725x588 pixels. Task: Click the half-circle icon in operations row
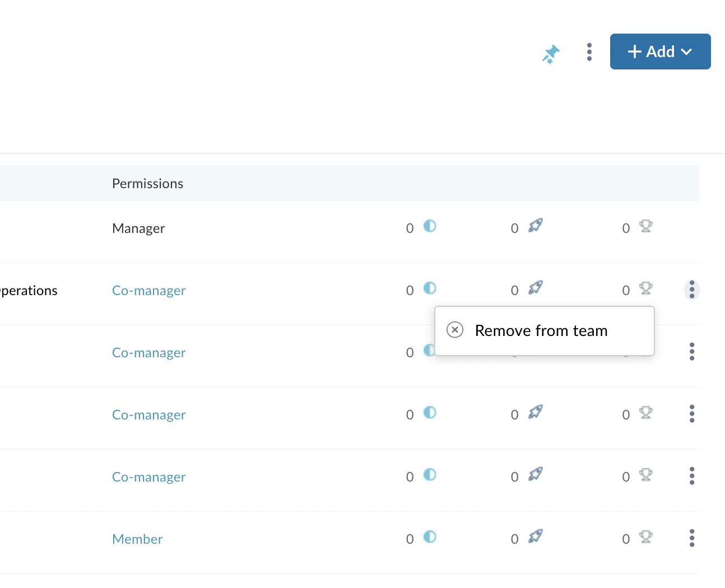(x=430, y=288)
